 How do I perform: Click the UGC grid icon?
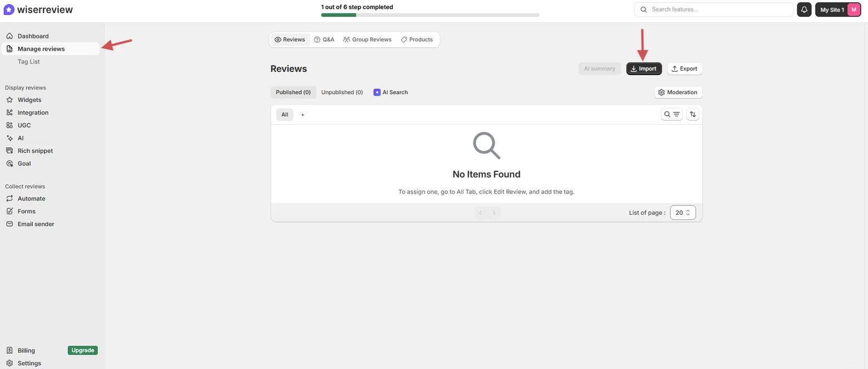9,125
